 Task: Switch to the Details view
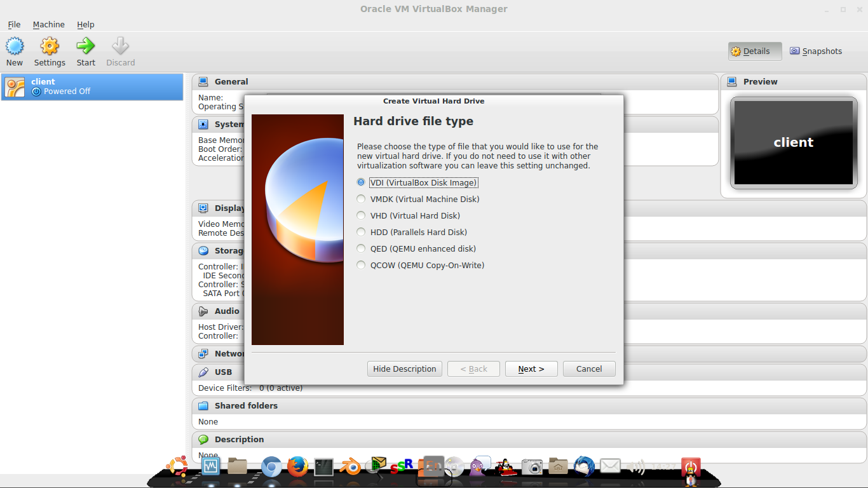(755, 51)
